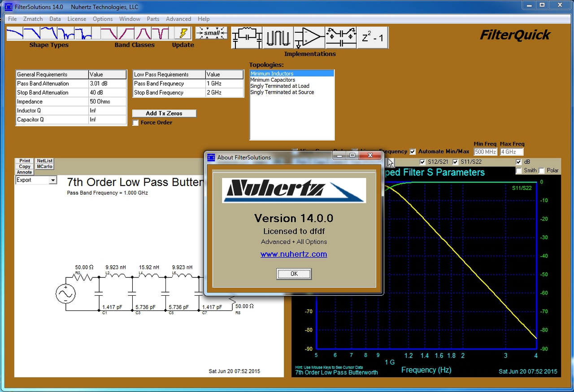Click the Add Tx Zeros button
Viewport: 574px width, 392px height.
[x=164, y=113]
